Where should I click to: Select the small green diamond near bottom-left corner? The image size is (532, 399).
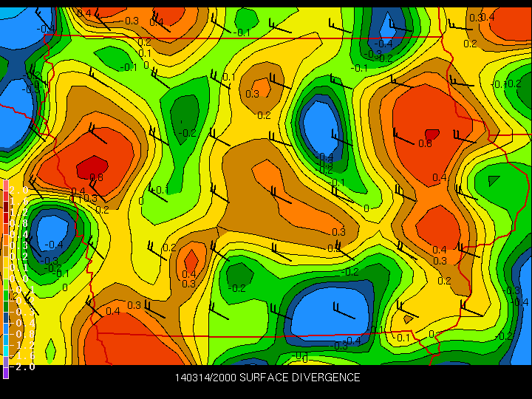pos(50,347)
